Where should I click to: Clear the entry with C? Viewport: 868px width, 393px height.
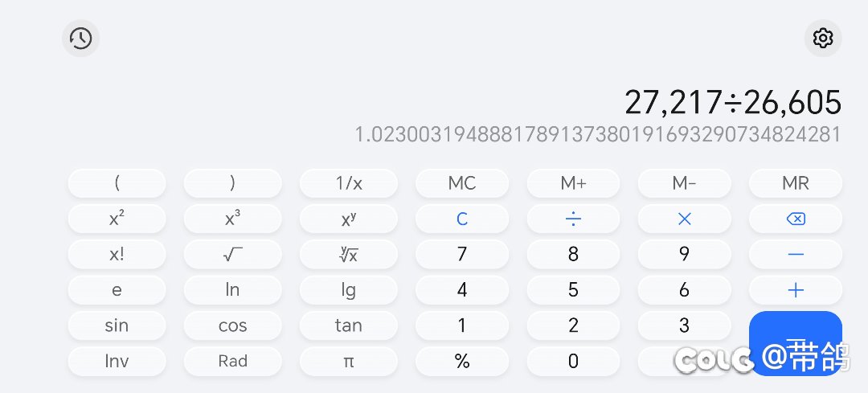point(462,219)
